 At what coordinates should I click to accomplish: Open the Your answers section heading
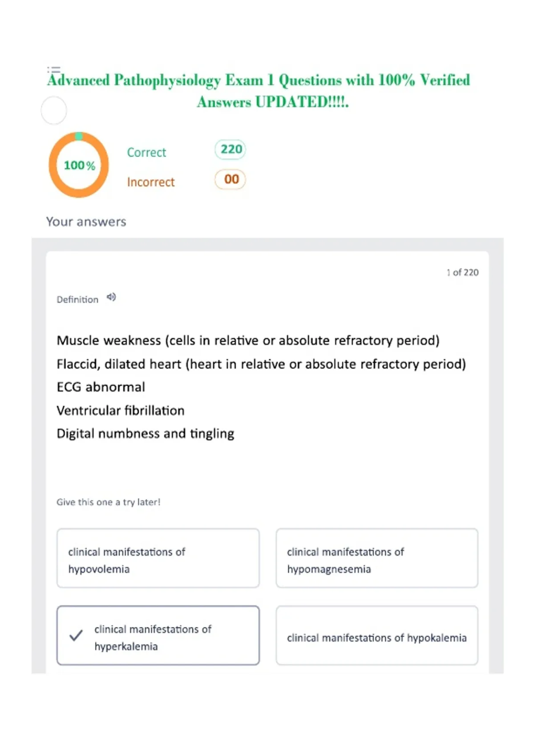86,222
